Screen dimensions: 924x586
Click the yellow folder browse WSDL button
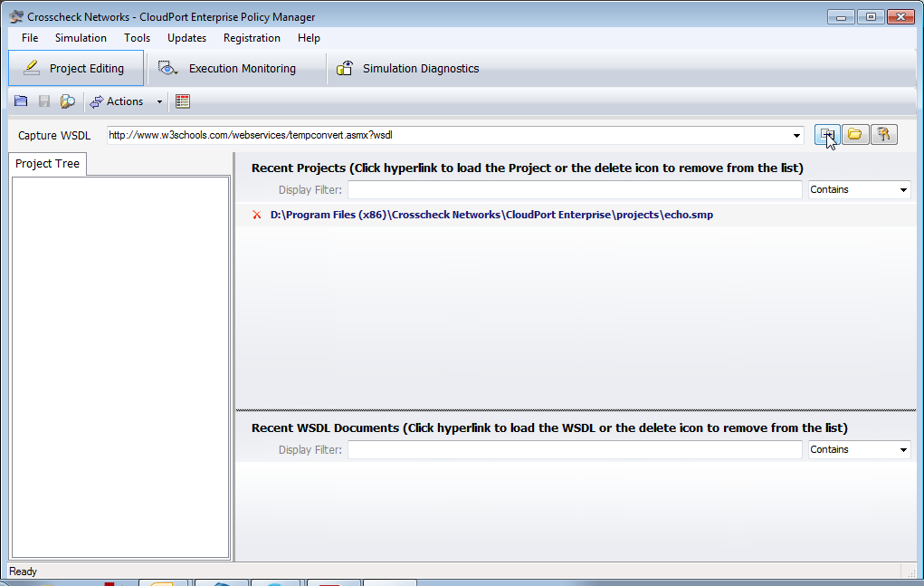click(855, 135)
